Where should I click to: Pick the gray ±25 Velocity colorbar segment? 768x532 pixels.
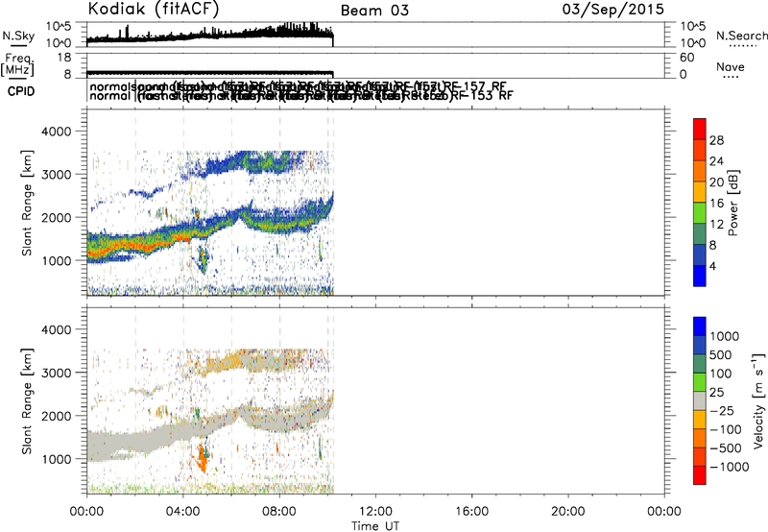pyautogui.click(x=700, y=401)
